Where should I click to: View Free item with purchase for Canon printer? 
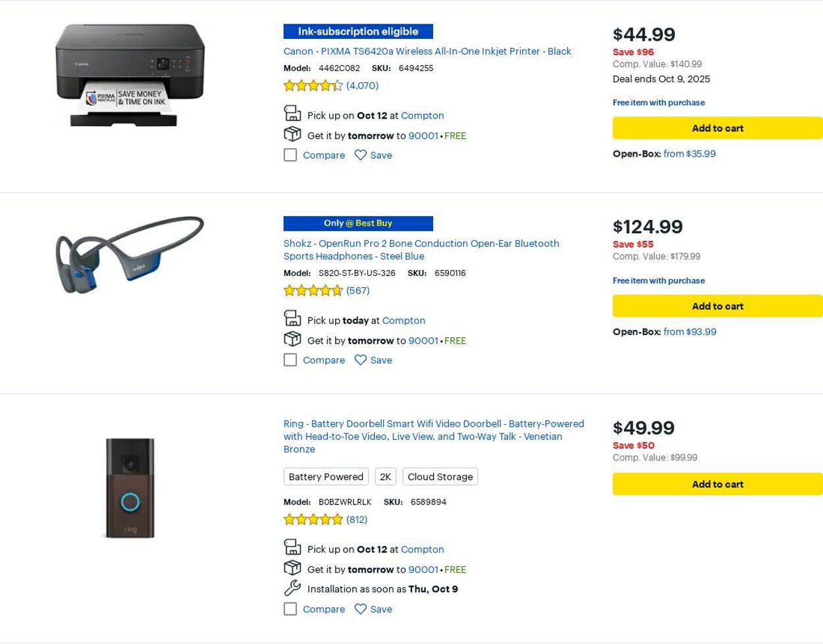coord(658,103)
